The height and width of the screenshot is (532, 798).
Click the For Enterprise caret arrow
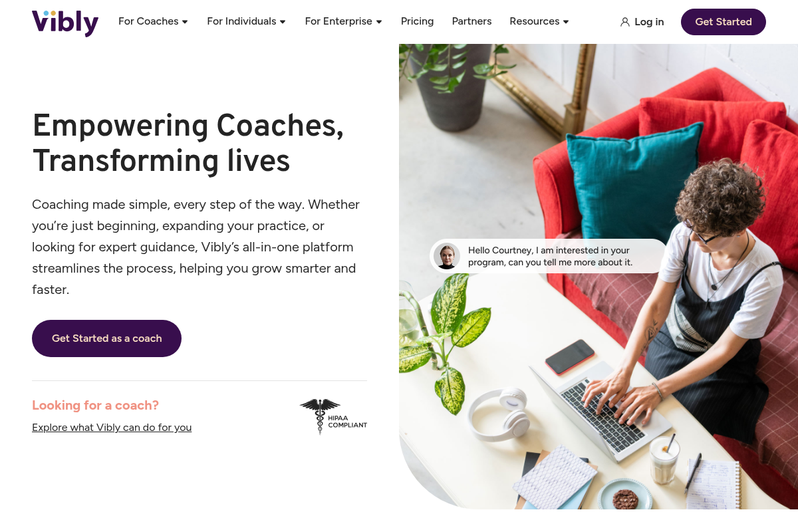coord(379,22)
